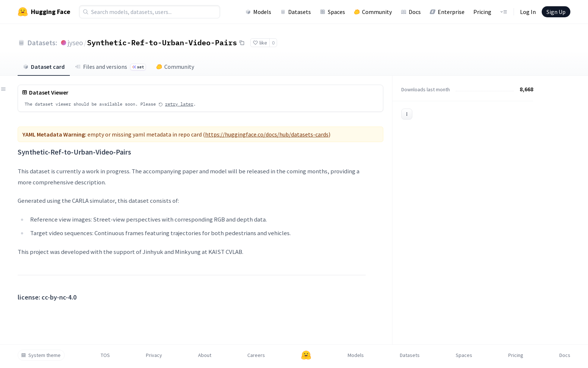The image size is (588, 368).
Task: Open the jyseo user profile link
Action: point(75,43)
